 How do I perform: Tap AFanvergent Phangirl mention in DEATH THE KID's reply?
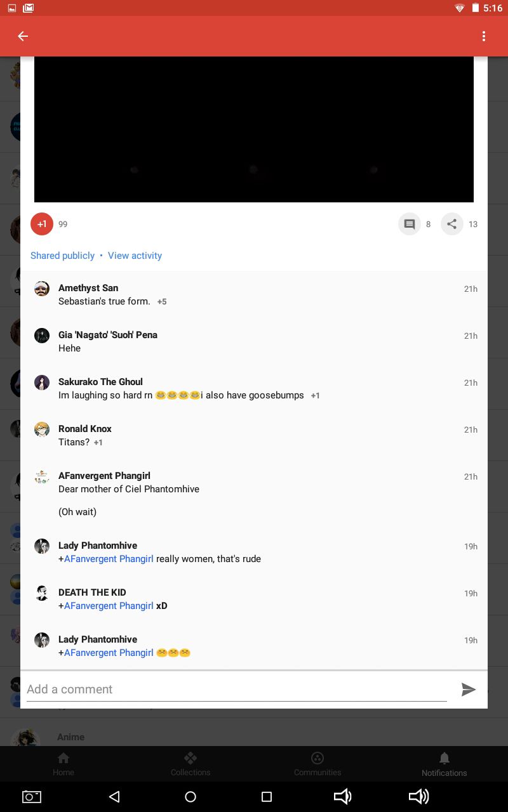coord(109,606)
